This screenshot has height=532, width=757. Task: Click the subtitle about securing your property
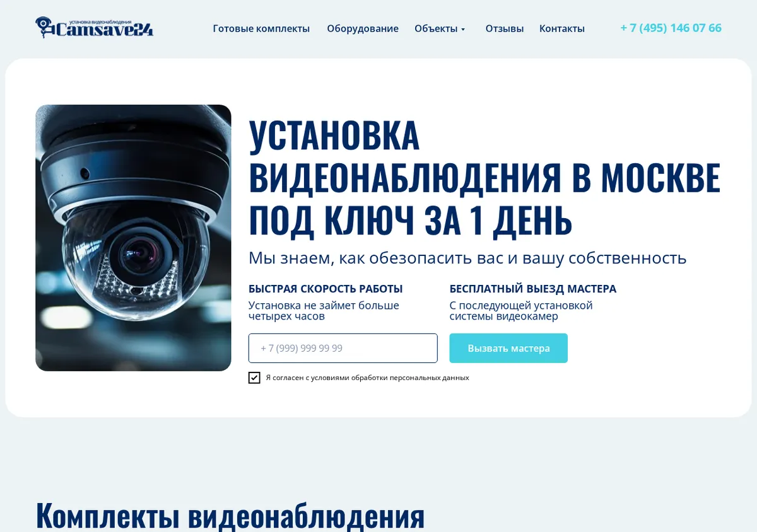click(467, 258)
